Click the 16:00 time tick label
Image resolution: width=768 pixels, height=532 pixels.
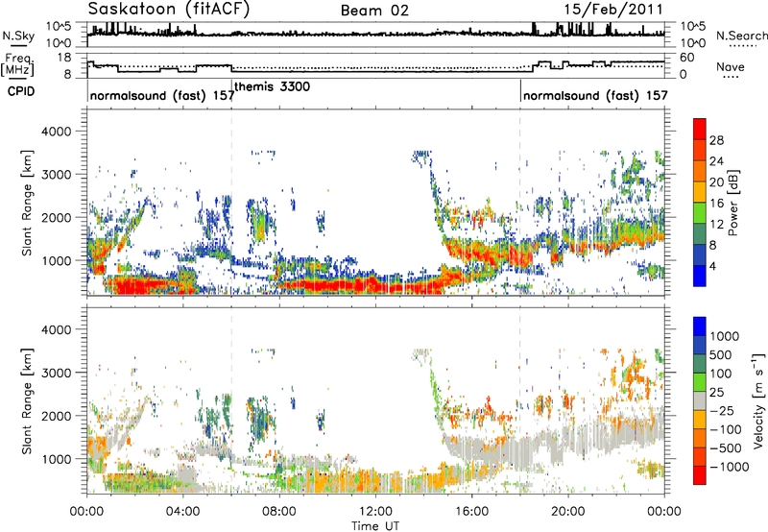(471, 512)
